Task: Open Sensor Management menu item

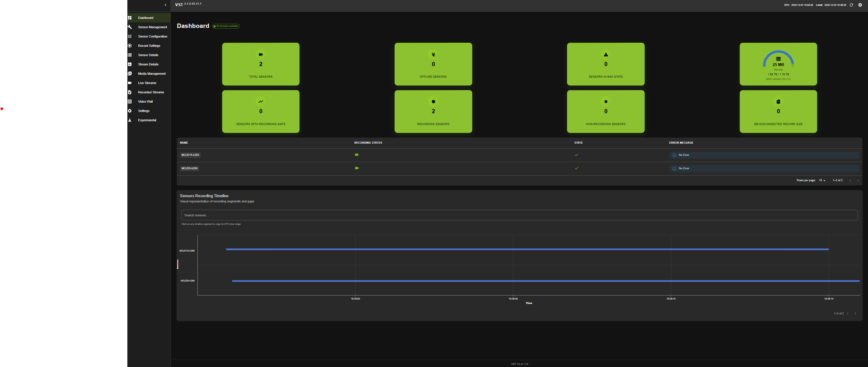Action: [152, 27]
